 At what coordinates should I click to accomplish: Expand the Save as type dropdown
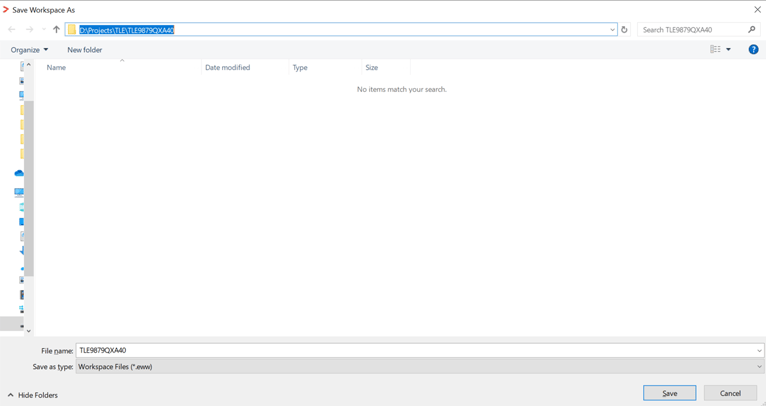click(759, 367)
